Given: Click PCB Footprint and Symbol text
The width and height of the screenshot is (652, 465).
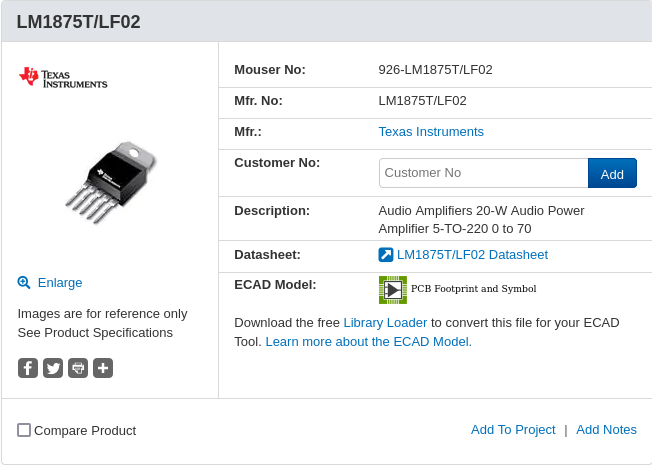Looking at the screenshot, I should pyautogui.click(x=474, y=289).
